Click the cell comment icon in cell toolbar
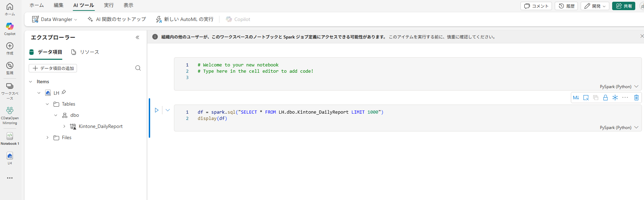The height and width of the screenshot is (200, 644). (x=586, y=98)
